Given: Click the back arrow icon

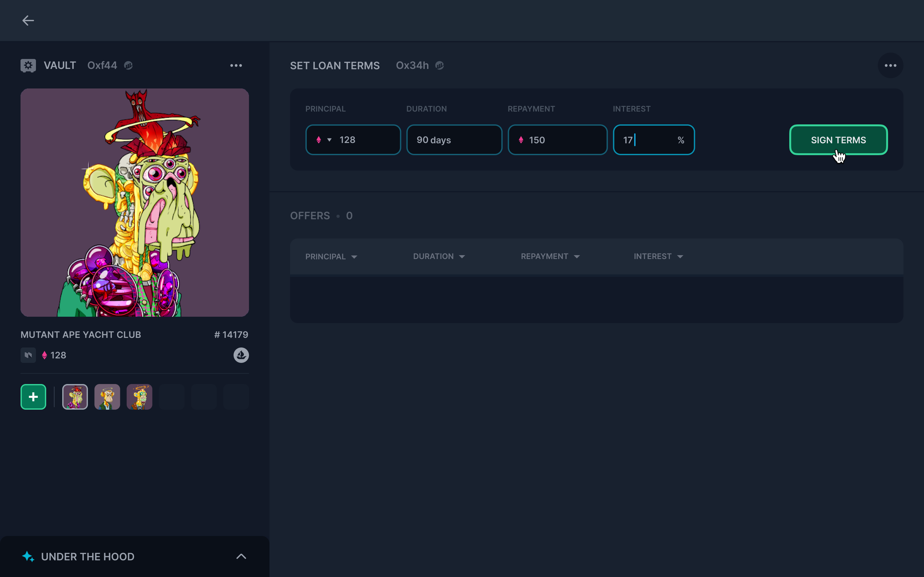Looking at the screenshot, I should coord(28,21).
